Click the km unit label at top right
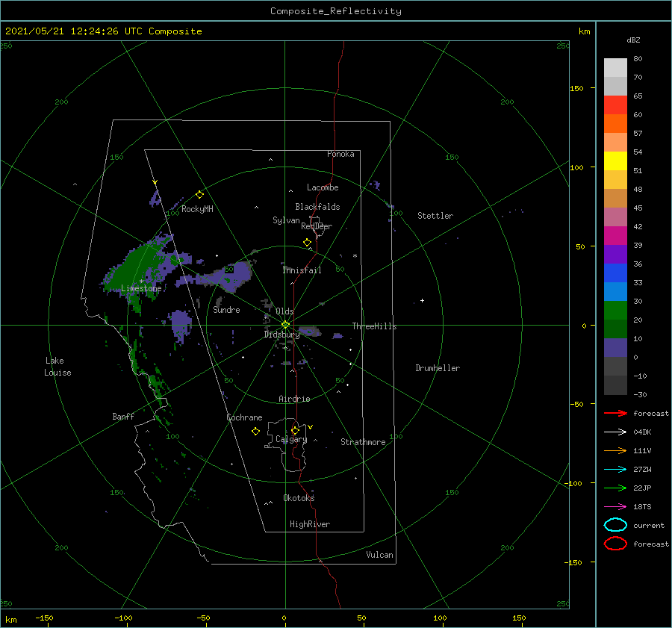 584,31
